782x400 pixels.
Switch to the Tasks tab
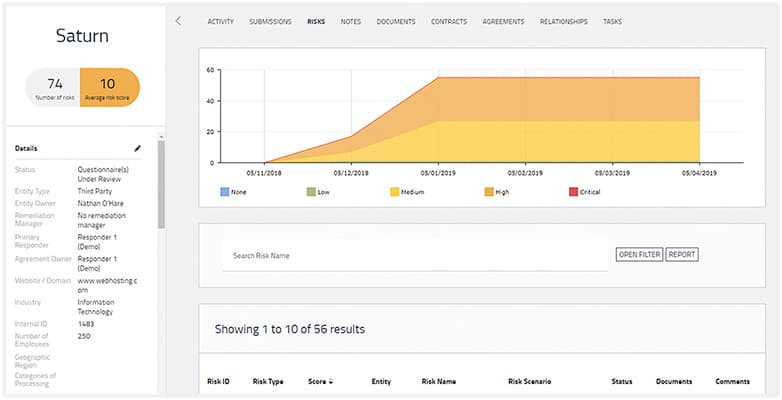(612, 21)
